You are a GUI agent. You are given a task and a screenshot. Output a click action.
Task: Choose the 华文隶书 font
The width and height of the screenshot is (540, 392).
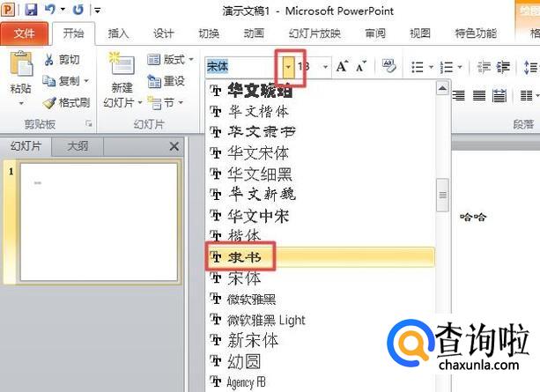[320, 132]
